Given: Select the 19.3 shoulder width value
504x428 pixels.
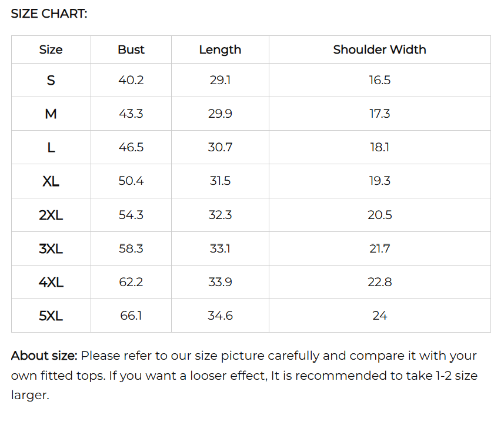Looking at the screenshot, I should click(379, 181).
